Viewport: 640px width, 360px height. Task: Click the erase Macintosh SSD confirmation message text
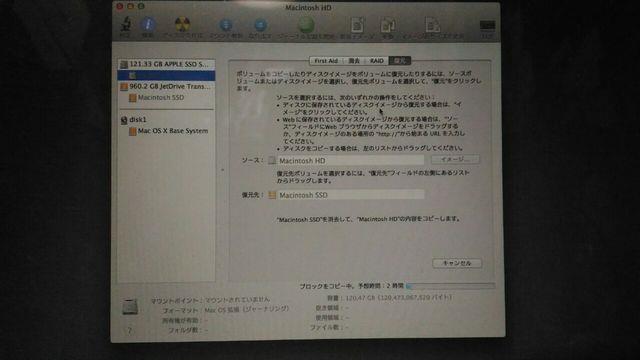[369, 219]
